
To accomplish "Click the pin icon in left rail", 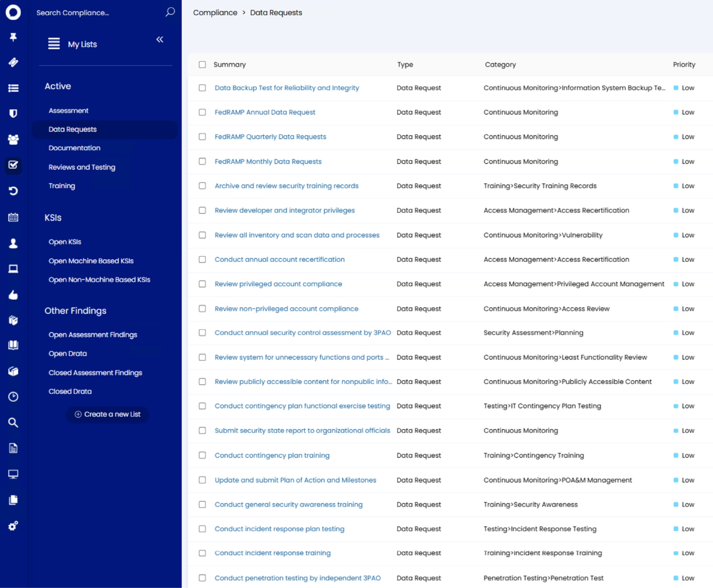I will pyautogui.click(x=13, y=37).
